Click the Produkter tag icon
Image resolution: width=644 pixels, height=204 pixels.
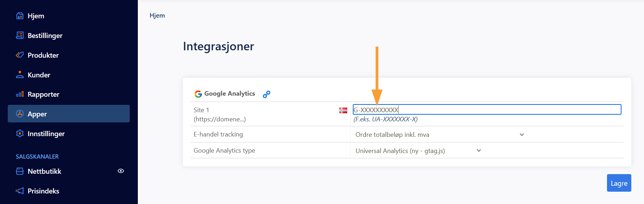(20, 55)
